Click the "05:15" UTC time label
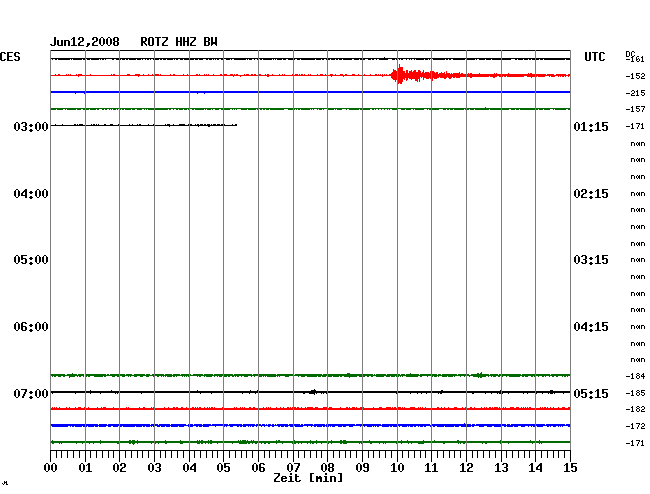Screen dimensions: 650x494 click(x=591, y=393)
